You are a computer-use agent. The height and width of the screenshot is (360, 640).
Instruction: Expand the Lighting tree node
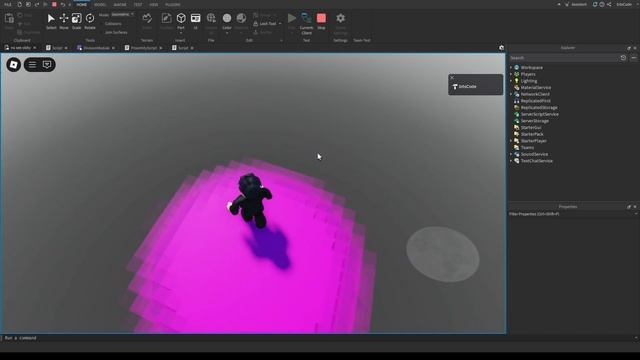point(511,81)
